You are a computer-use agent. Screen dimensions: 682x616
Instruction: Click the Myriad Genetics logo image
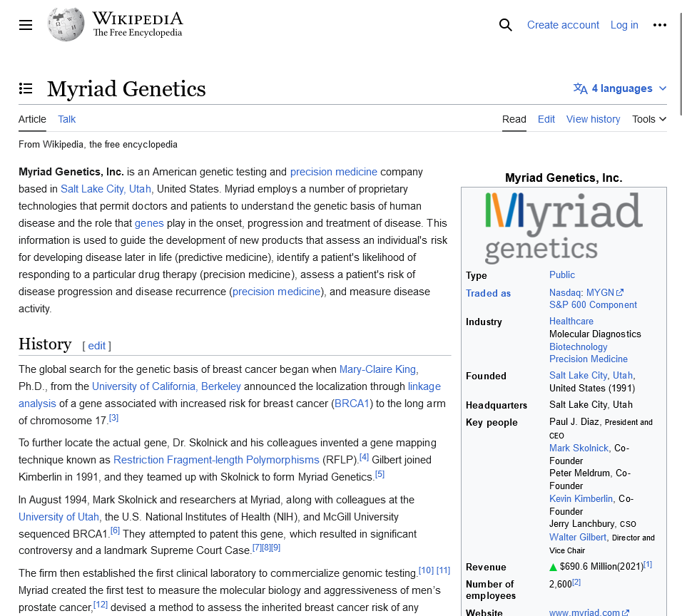564,228
